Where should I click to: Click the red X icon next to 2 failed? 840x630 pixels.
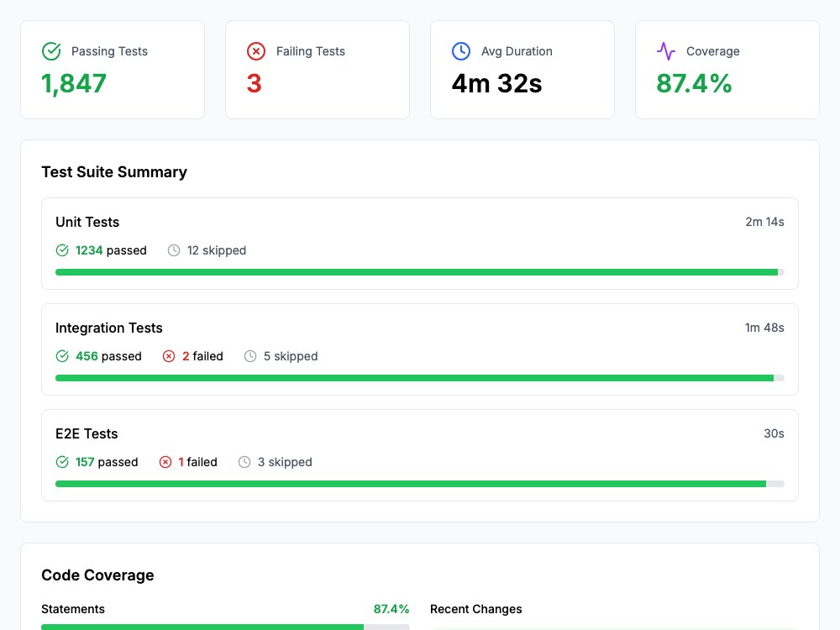click(169, 356)
